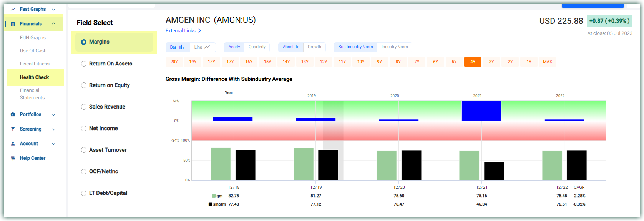The width and height of the screenshot is (644, 221).
Task: Click the price change +0.87 badge
Action: 609,21
